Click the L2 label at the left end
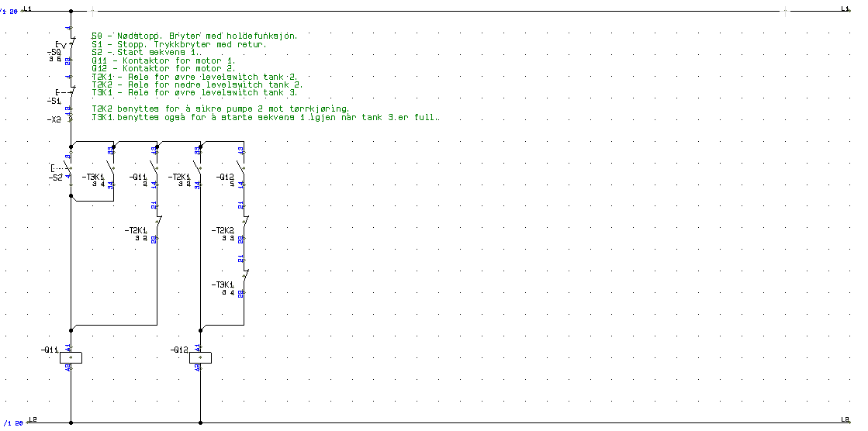This screenshot has width=868, height=431. 32,420
